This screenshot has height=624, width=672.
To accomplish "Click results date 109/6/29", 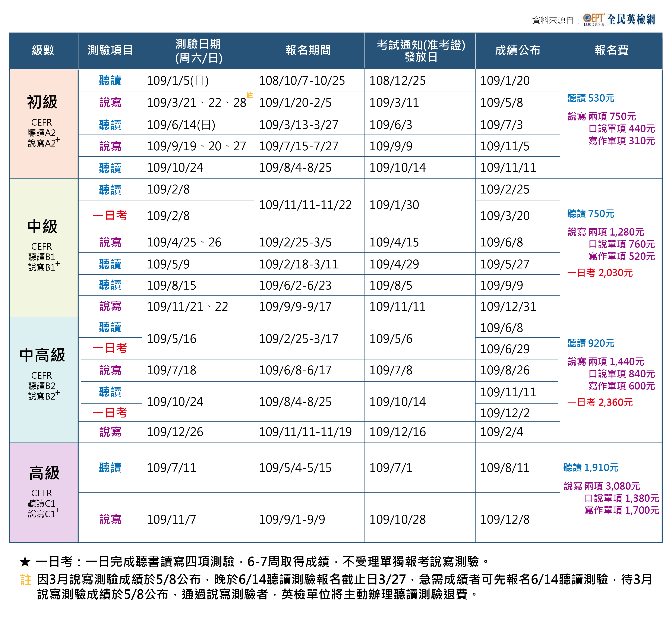I will (505, 349).
